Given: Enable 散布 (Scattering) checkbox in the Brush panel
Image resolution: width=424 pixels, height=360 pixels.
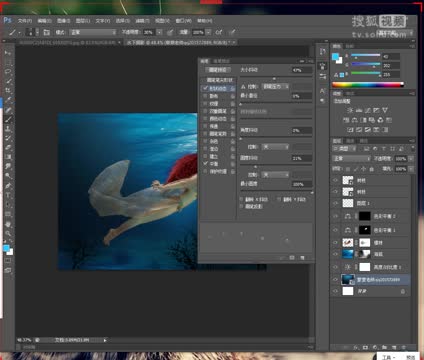Looking at the screenshot, I should pos(205,96).
